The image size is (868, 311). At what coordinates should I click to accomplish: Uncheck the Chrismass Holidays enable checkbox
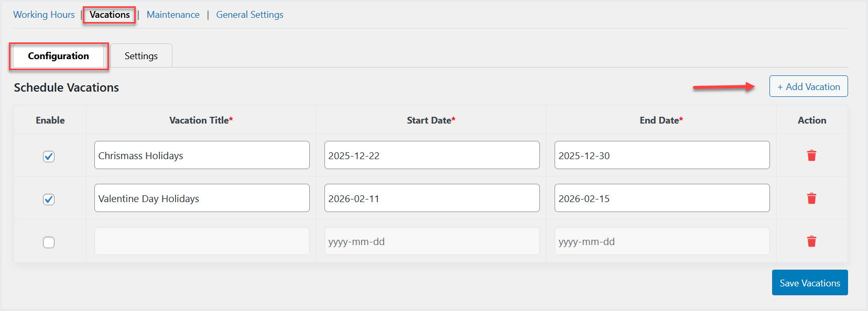tap(49, 157)
